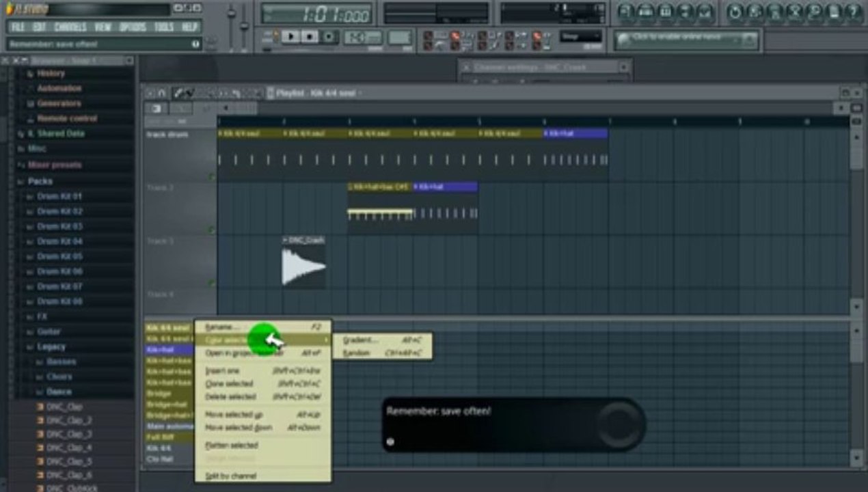The height and width of the screenshot is (492, 868).
Task: Click the small icon in hint popup
Action: tap(390, 441)
